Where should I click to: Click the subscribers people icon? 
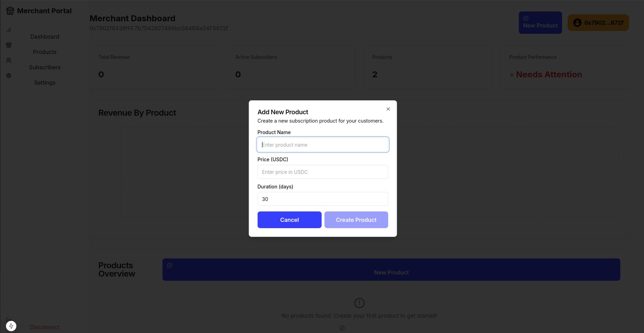tap(9, 60)
